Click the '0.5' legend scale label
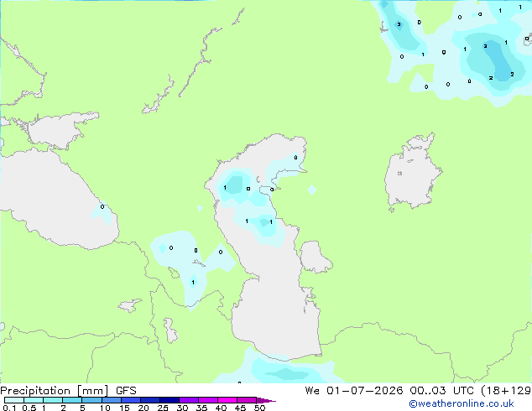The height and width of the screenshot is (411, 532). coord(29,408)
